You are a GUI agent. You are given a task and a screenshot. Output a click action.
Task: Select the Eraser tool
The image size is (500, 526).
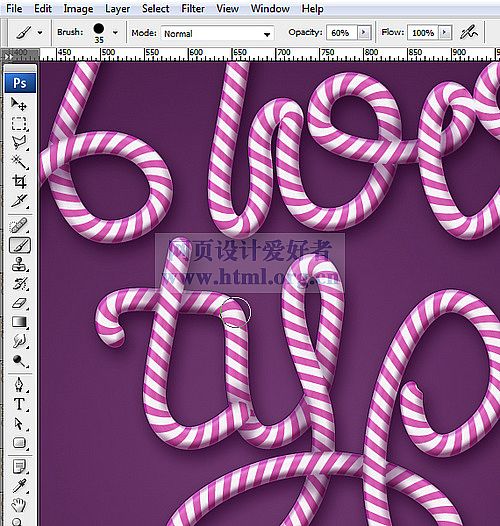click(x=19, y=303)
